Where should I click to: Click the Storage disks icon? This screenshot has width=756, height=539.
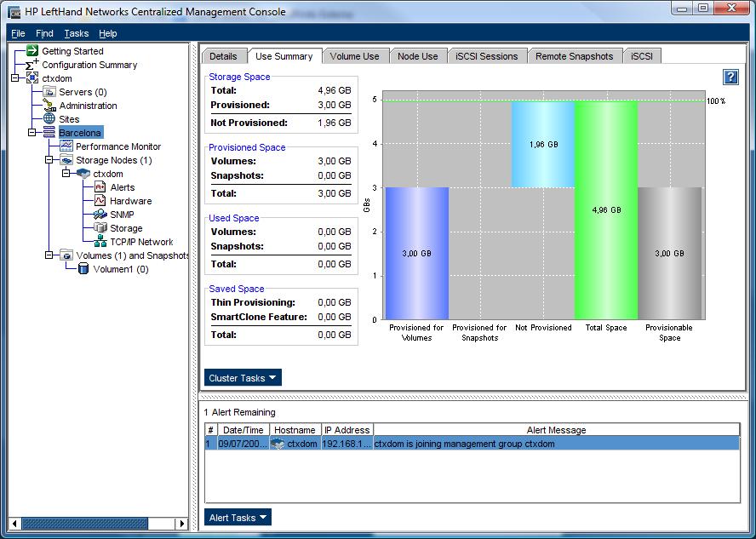(x=100, y=227)
